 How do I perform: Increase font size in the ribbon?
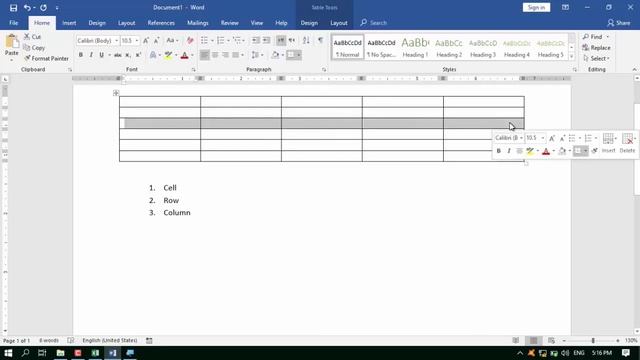click(x=146, y=40)
